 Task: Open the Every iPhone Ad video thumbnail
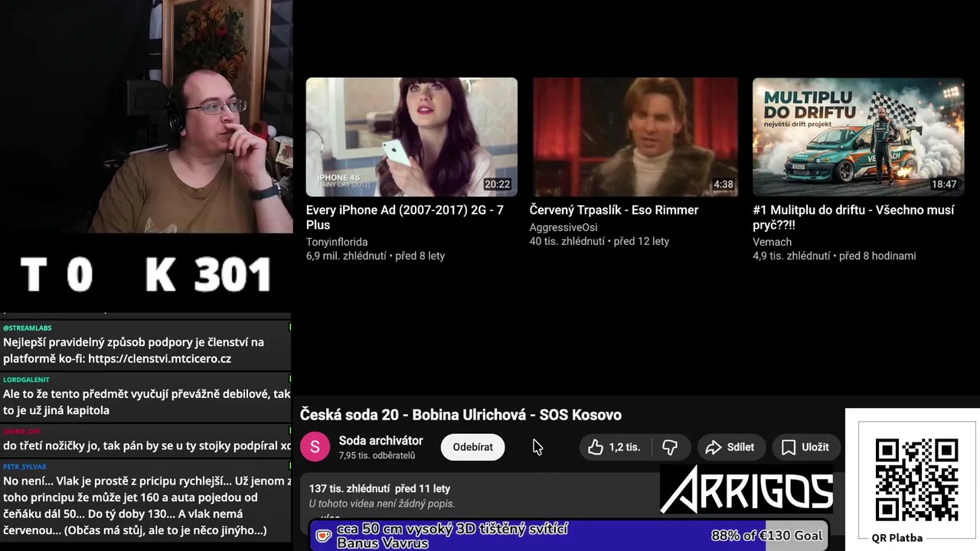click(412, 136)
